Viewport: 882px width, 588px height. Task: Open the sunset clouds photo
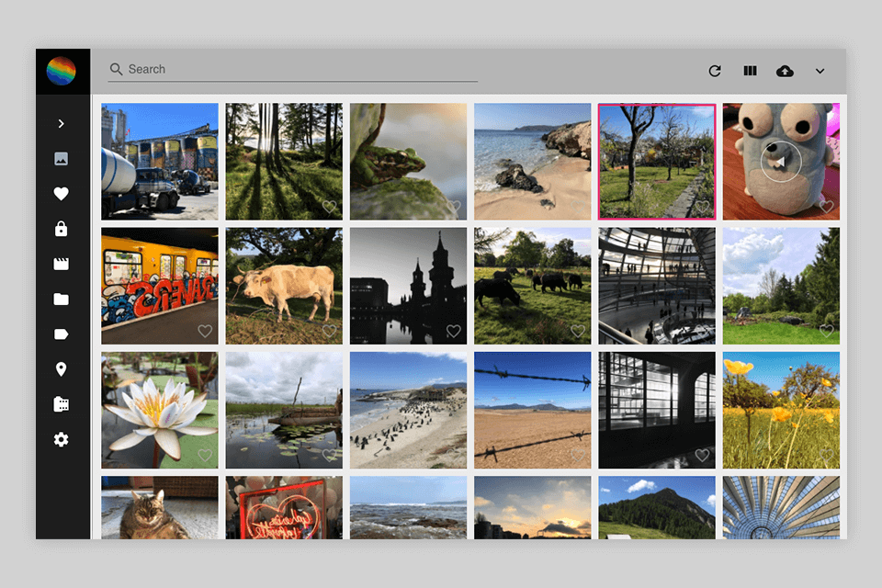[533, 507]
